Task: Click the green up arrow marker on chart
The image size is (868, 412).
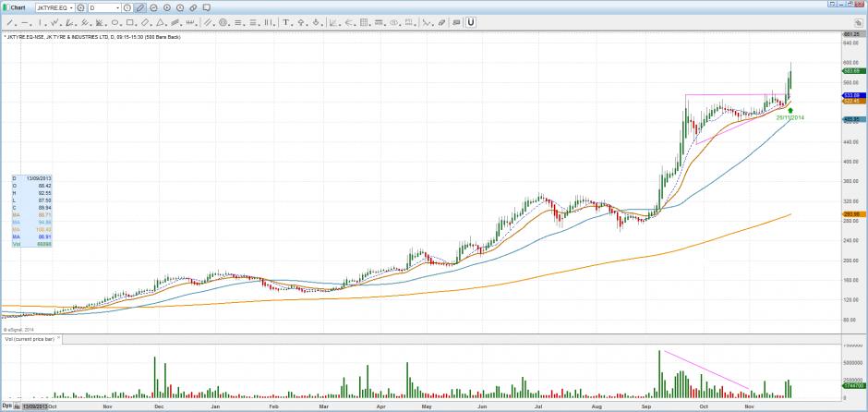Action: click(790, 110)
